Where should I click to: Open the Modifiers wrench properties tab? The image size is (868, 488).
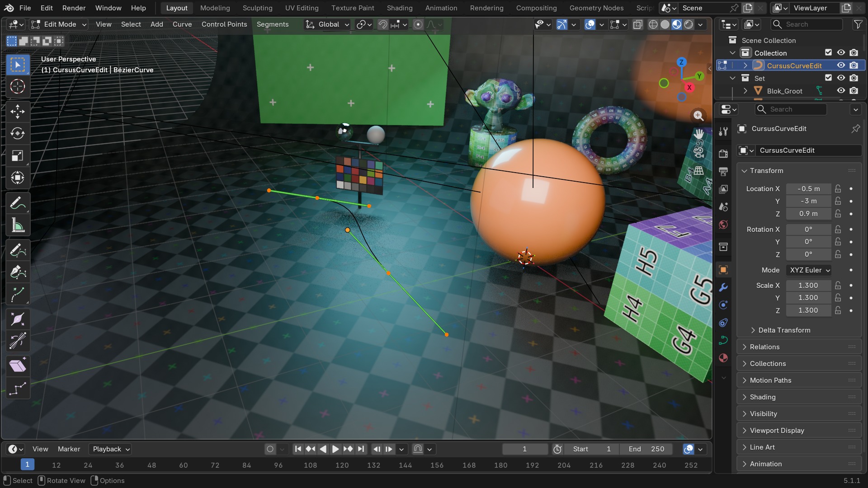tap(723, 287)
